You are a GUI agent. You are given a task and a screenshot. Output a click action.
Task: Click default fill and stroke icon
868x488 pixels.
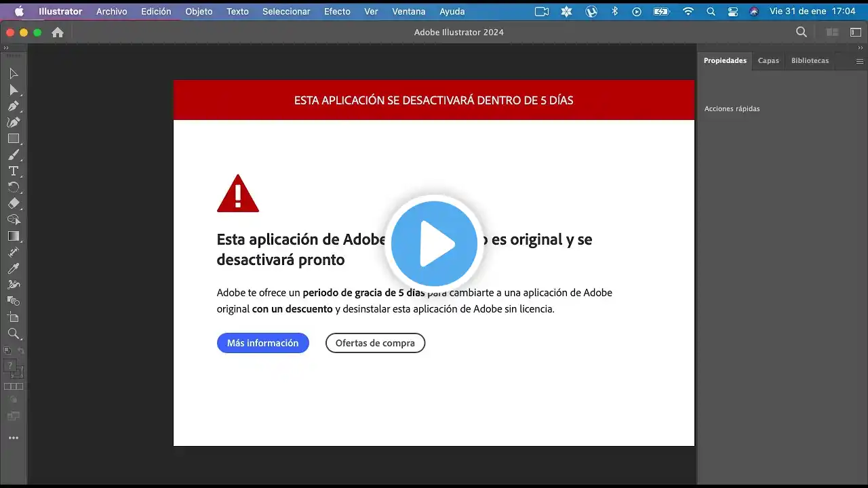point(7,350)
